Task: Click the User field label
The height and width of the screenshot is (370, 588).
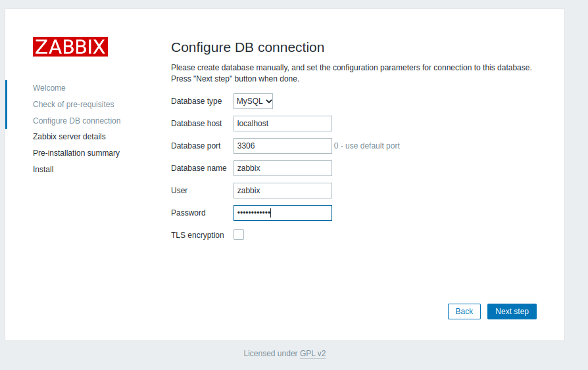Action: click(180, 191)
